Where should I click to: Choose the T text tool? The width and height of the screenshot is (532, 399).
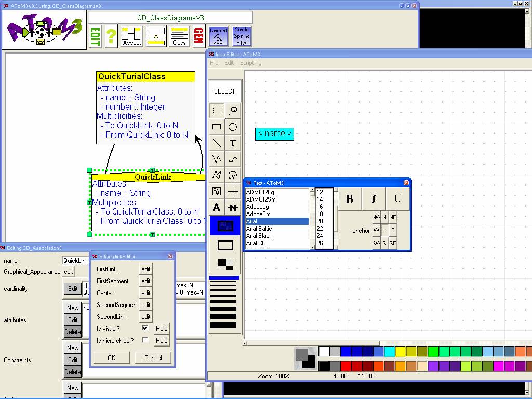pos(232,143)
